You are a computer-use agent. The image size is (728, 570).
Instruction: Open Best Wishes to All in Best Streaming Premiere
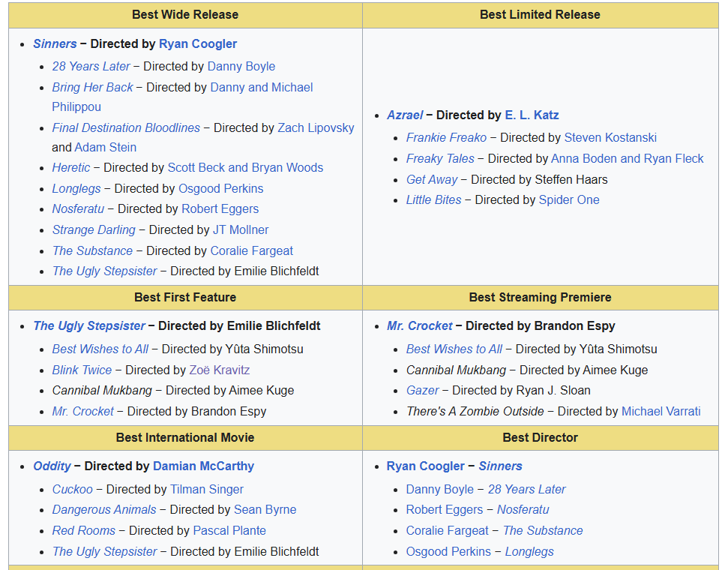click(454, 349)
